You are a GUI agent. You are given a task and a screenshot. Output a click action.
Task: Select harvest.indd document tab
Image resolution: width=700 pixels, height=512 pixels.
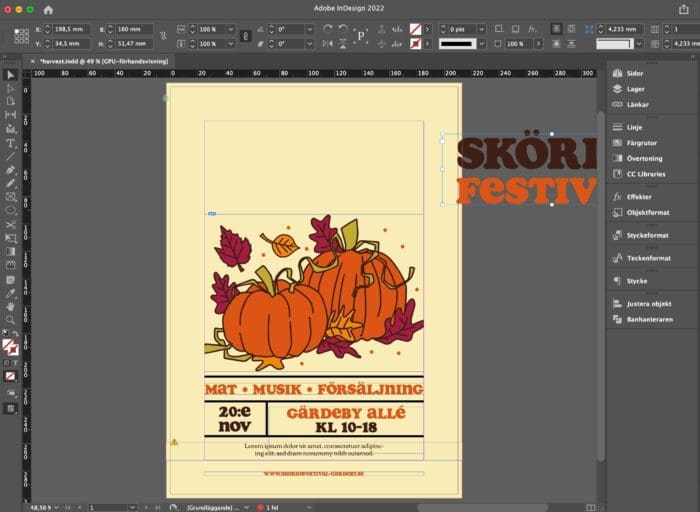(x=104, y=61)
